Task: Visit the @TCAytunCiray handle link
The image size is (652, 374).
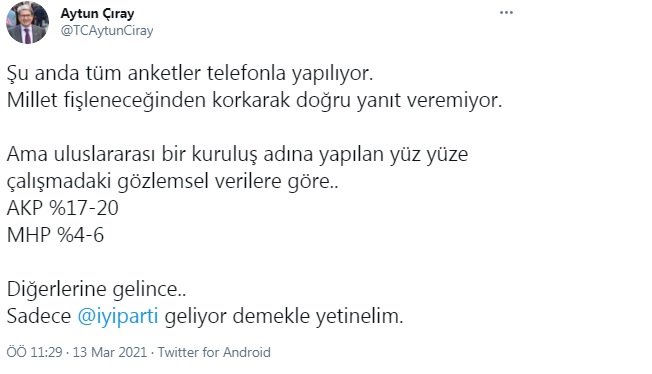Action: point(107,30)
